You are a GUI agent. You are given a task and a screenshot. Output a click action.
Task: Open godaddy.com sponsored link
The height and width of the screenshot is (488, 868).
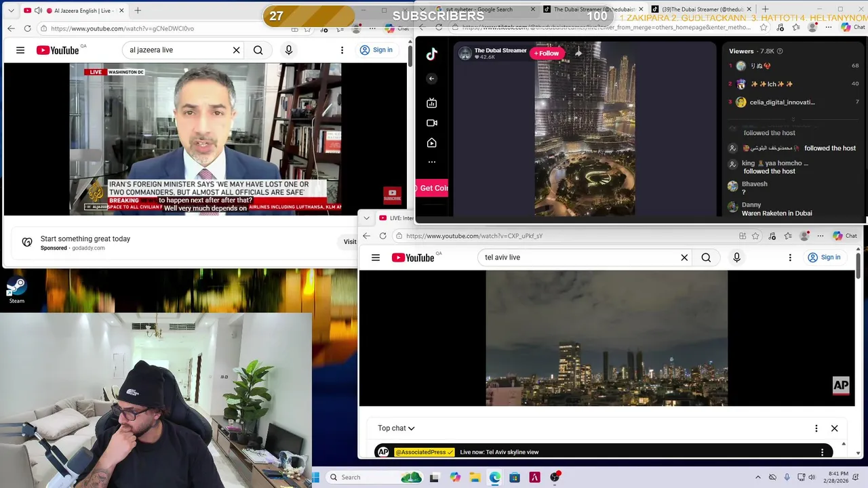point(88,248)
